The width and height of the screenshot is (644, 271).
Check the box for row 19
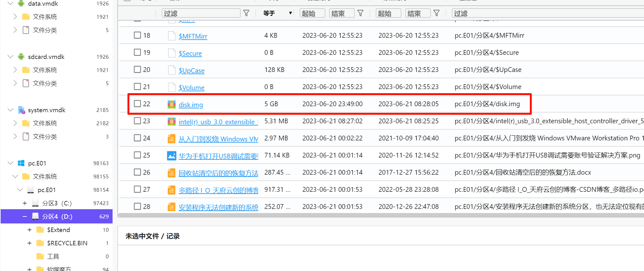pyautogui.click(x=137, y=52)
